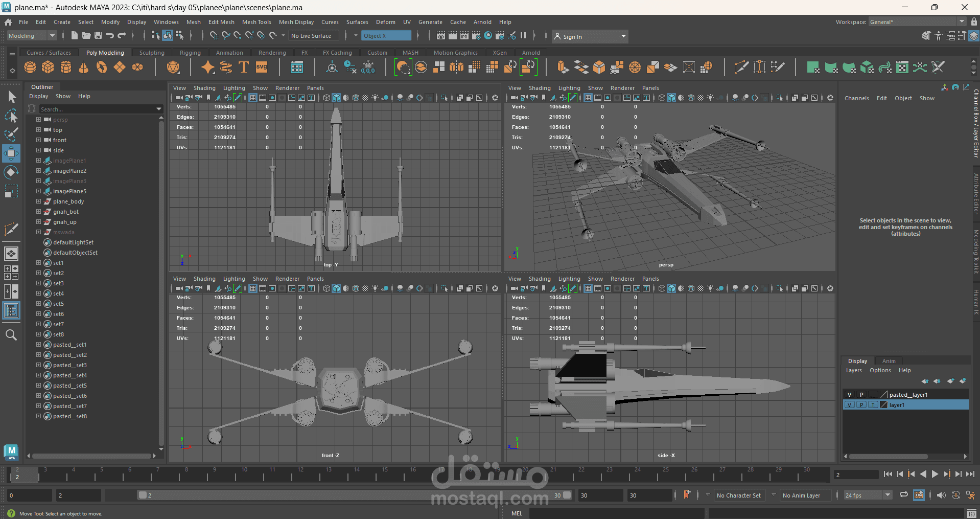Screen dimensions: 980x519
Task: Expand the plane_body node in Outliner
Action: tap(38, 201)
